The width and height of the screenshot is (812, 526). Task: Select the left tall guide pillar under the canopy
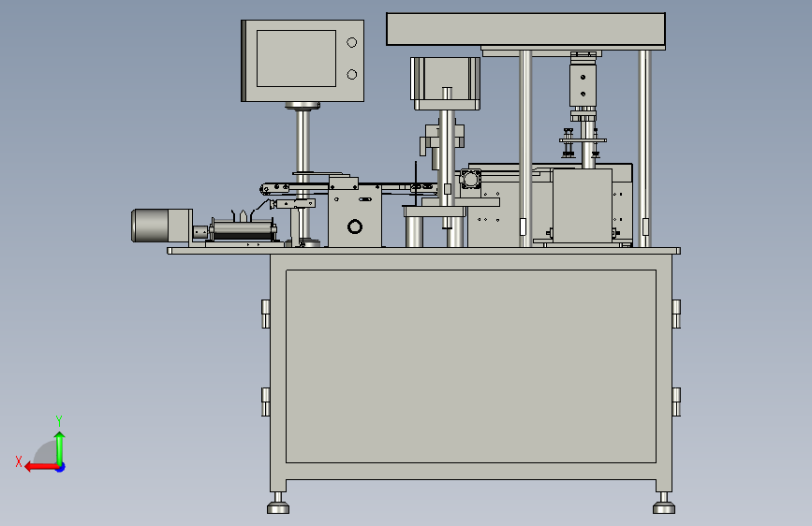pyautogui.click(x=525, y=149)
